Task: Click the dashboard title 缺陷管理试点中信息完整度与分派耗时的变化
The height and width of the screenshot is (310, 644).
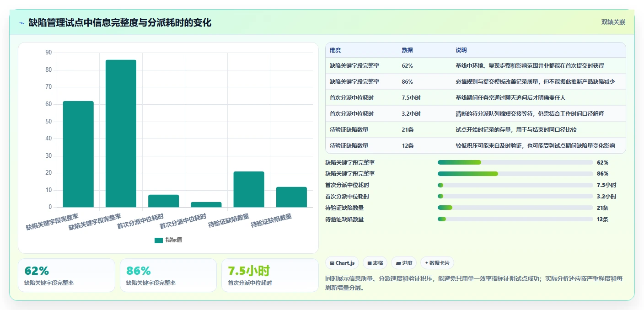Action: 120,23
